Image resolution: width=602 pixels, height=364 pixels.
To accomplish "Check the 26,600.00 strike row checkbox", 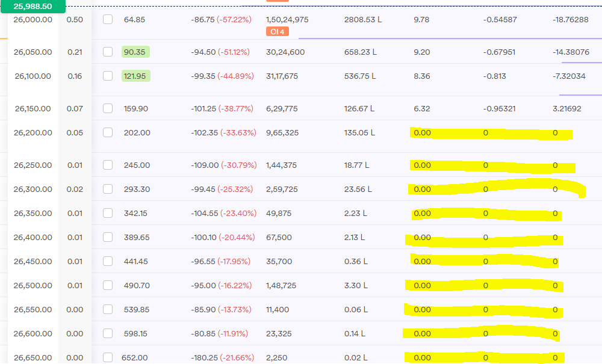I will [x=108, y=333].
